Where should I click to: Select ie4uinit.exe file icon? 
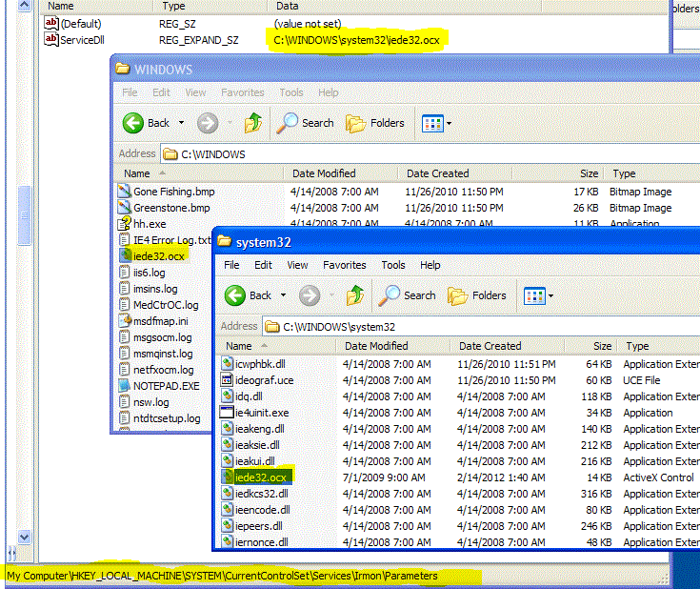pyautogui.click(x=228, y=413)
